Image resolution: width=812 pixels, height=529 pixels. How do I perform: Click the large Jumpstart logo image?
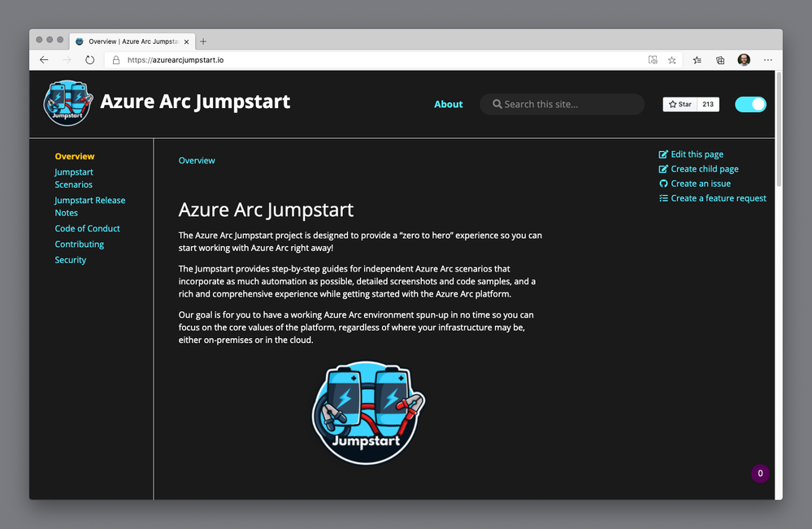tap(367, 413)
